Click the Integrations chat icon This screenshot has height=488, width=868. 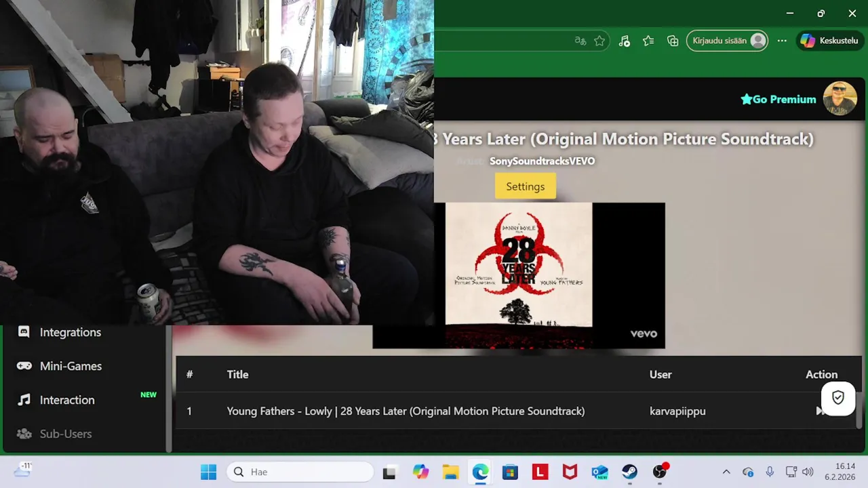coord(24,332)
